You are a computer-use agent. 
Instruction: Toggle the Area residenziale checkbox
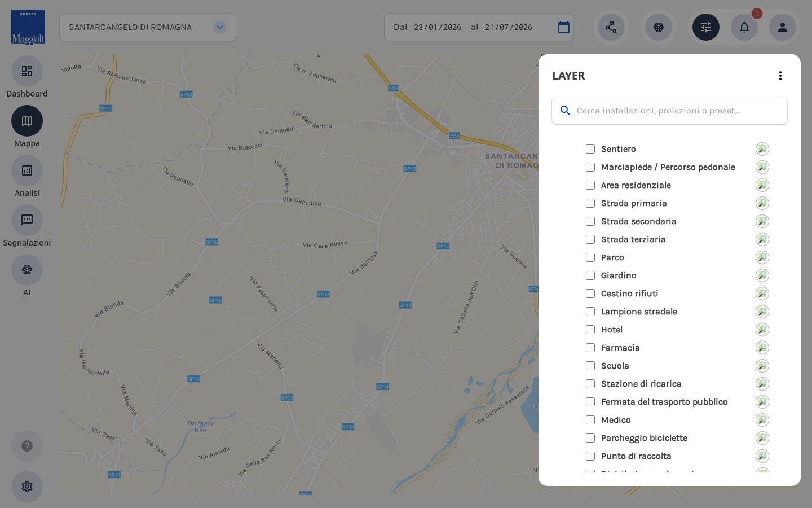(590, 185)
